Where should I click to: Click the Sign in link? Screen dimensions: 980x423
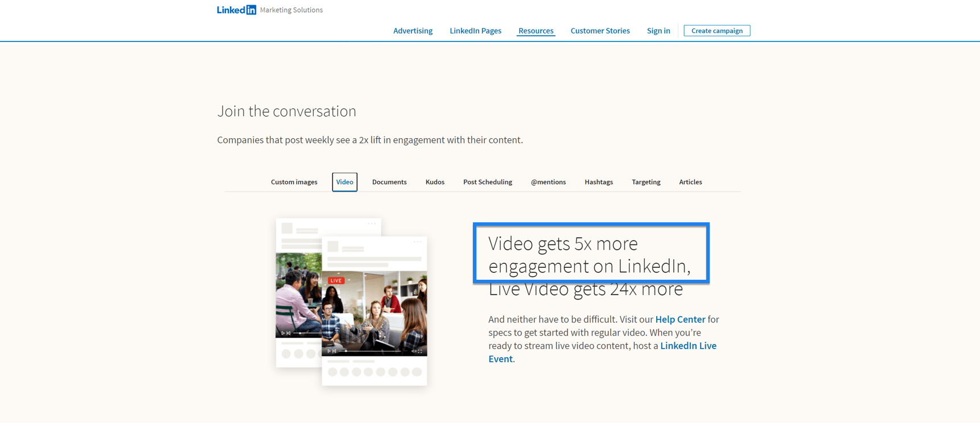658,31
